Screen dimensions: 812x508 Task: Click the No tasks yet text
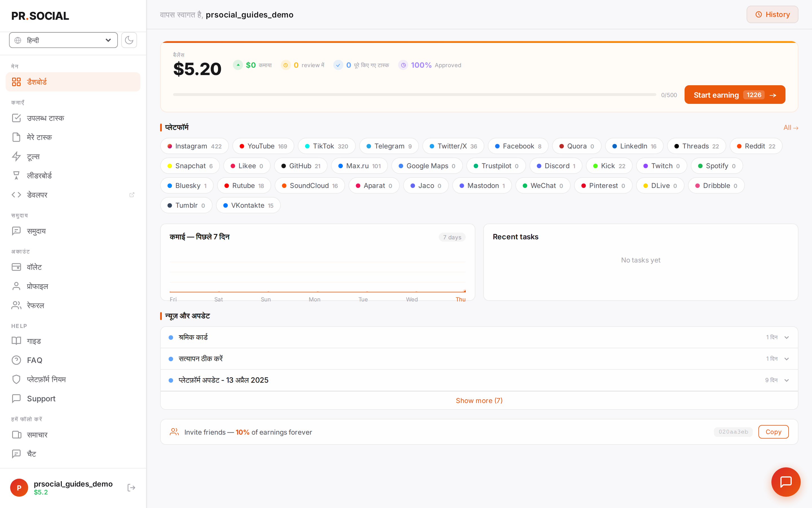click(641, 260)
